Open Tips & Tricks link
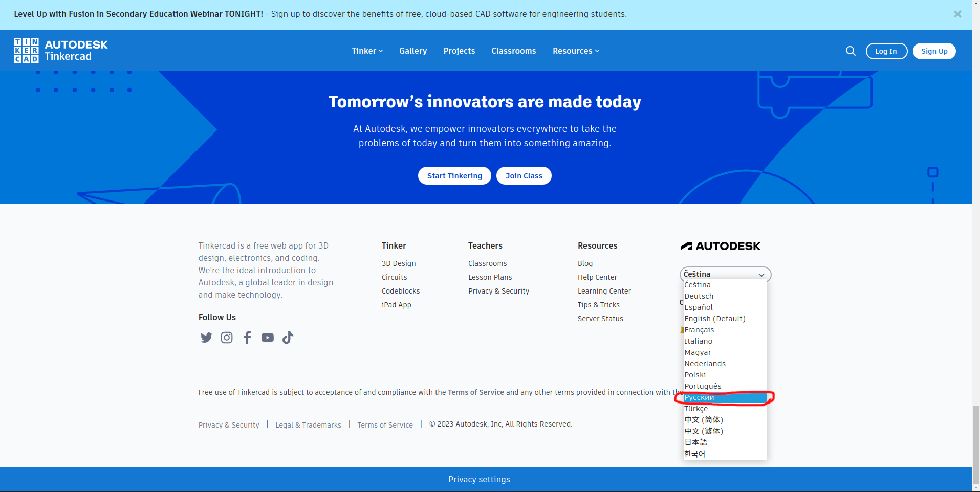Image resolution: width=980 pixels, height=492 pixels. [599, 305]
